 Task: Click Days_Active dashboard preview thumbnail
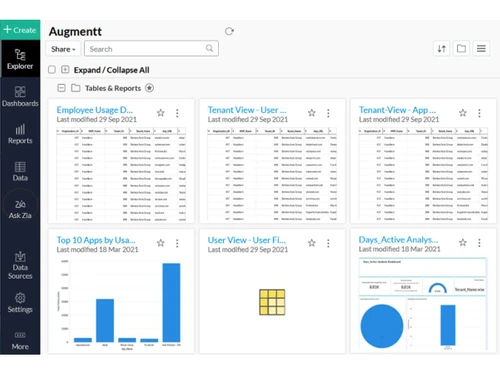click(423, 304)
